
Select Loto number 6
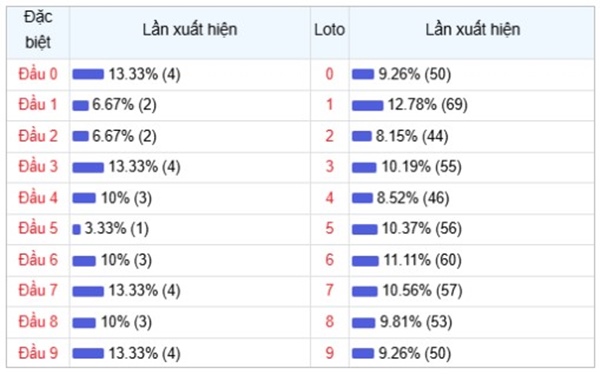[329, 260]
